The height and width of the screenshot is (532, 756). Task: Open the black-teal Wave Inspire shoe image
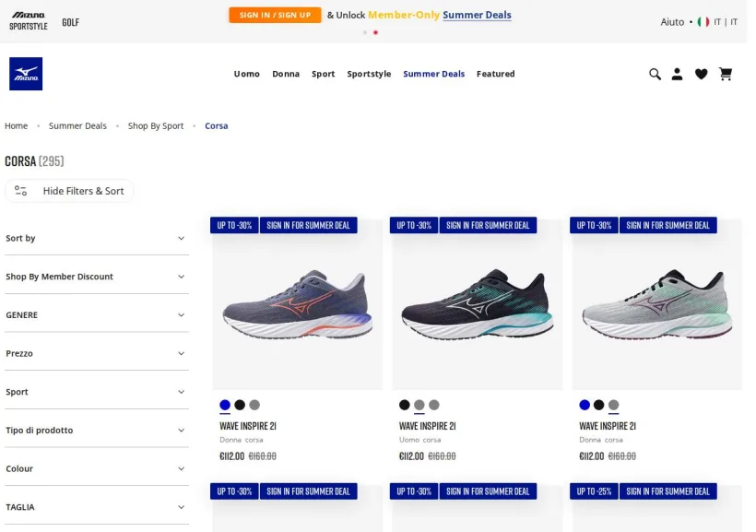[x=478, y=305]
